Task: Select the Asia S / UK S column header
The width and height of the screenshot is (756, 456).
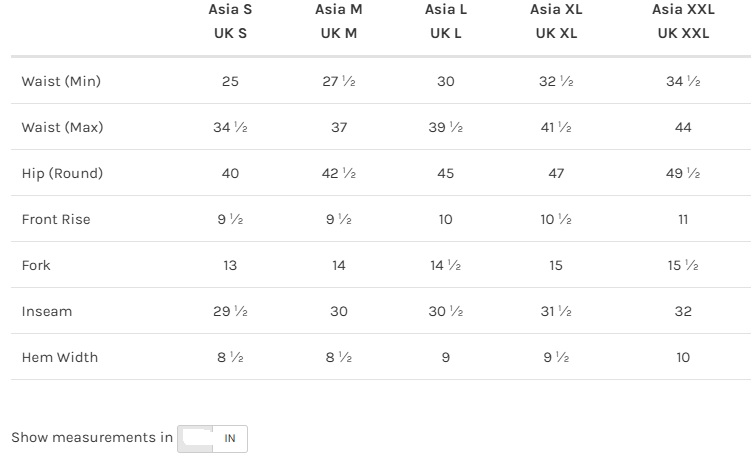Action: point(230,21)
